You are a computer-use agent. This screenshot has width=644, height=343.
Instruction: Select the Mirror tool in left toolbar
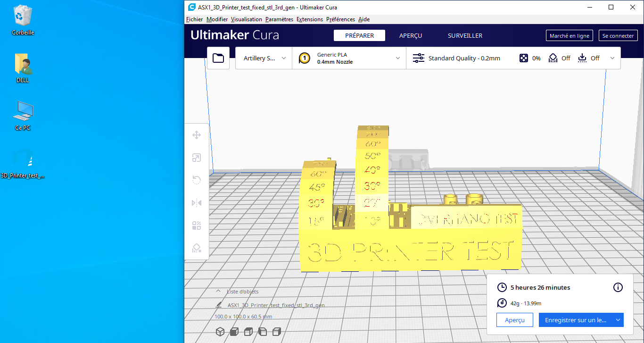(197, 203)
